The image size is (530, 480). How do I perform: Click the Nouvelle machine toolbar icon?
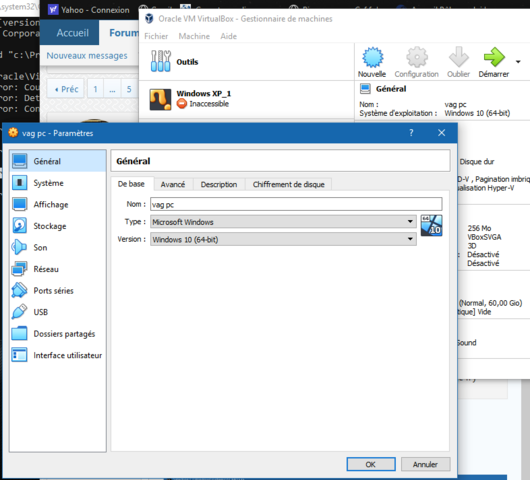tap(372, 57)
